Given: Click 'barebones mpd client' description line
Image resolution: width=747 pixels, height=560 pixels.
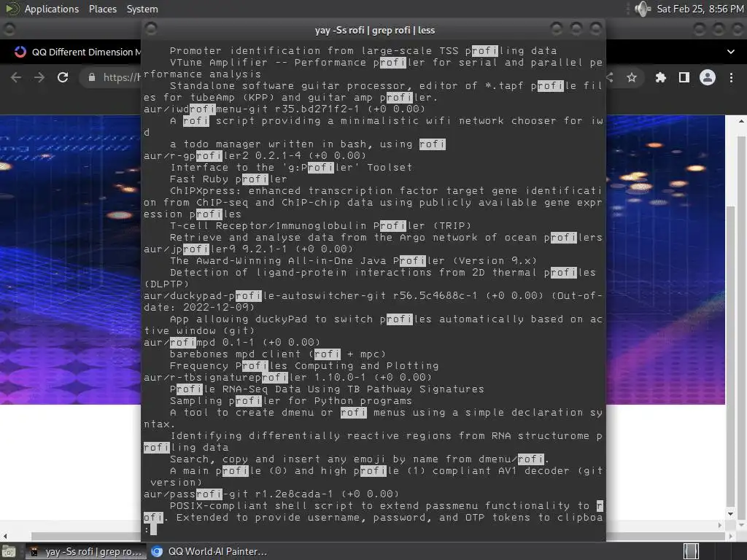Looking at the screenshot, I should (278, 354).
